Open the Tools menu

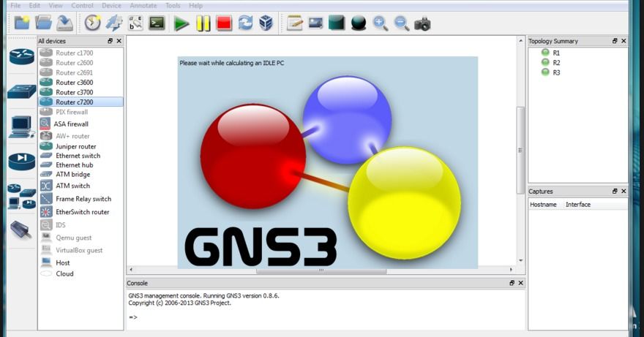[173, 5]
